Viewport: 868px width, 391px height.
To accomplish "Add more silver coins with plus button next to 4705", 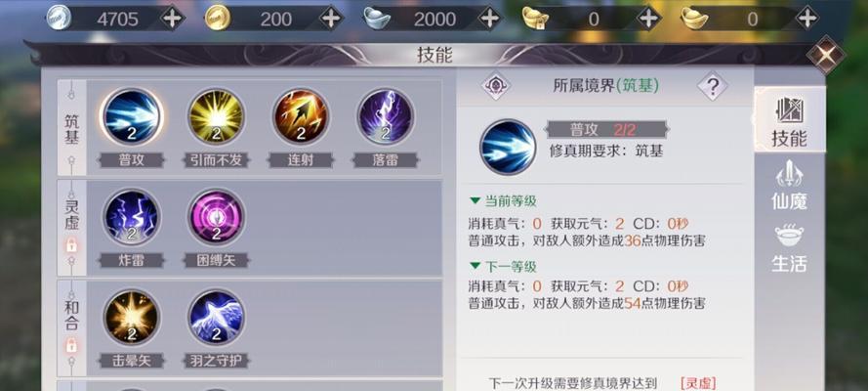I will point(172,19).
